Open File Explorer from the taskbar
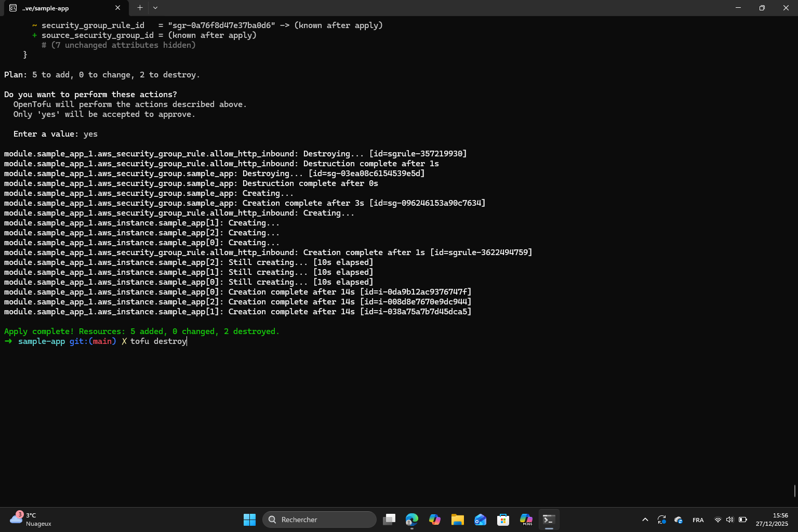The width and height of the screenshot is (798, 532). click(x=457, y=519)
